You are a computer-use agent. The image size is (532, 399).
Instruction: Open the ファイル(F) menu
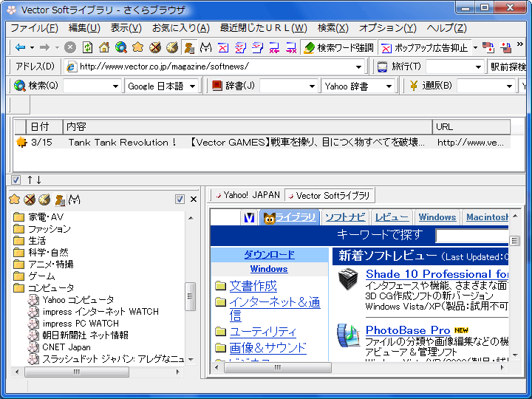pyautogui.click(x=34, y=28)
